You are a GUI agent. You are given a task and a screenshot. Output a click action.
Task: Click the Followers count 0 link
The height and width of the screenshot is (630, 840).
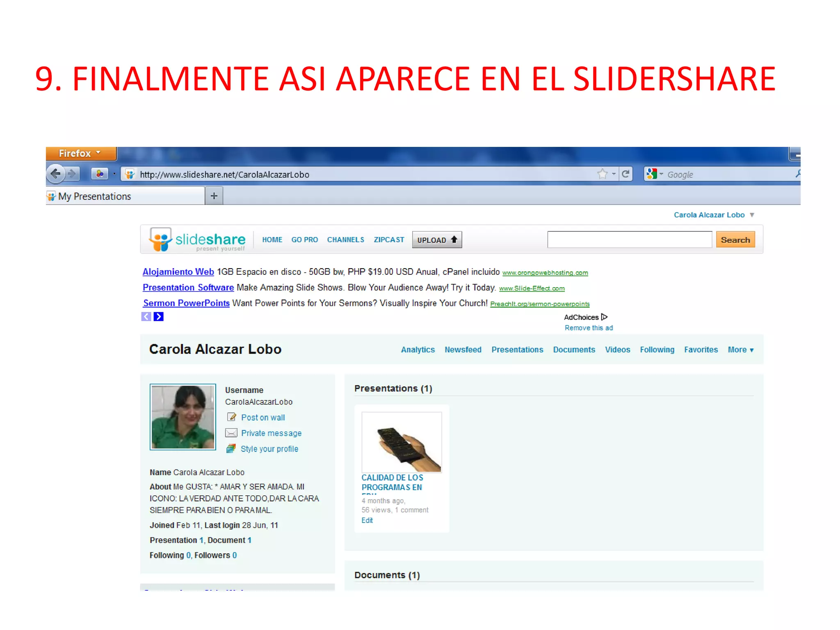pos(235,555)
